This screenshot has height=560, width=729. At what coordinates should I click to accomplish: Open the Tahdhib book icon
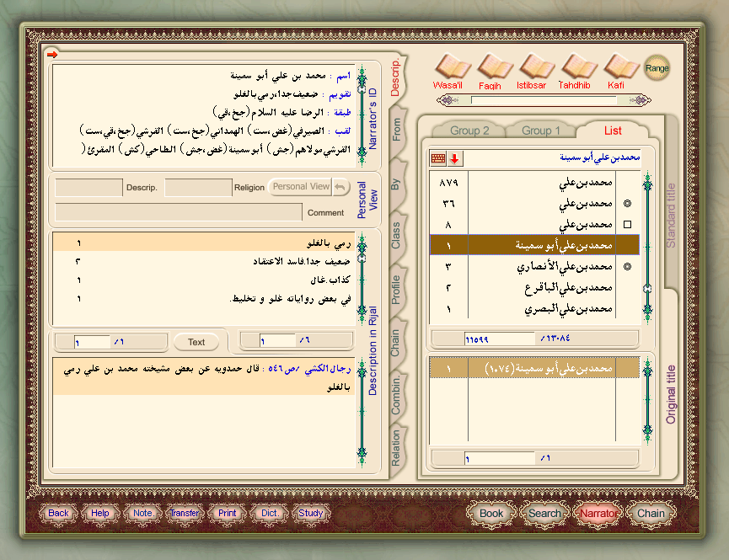tap(578, 67)
